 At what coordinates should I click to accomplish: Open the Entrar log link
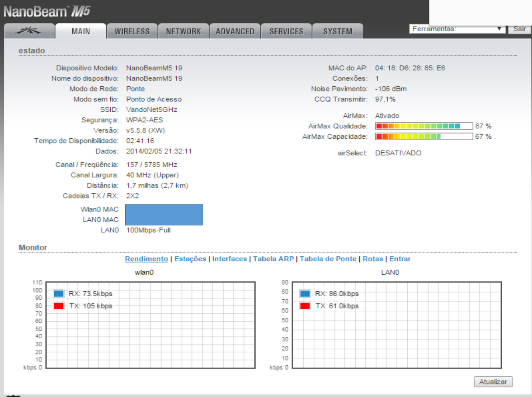tap(400, 259)
